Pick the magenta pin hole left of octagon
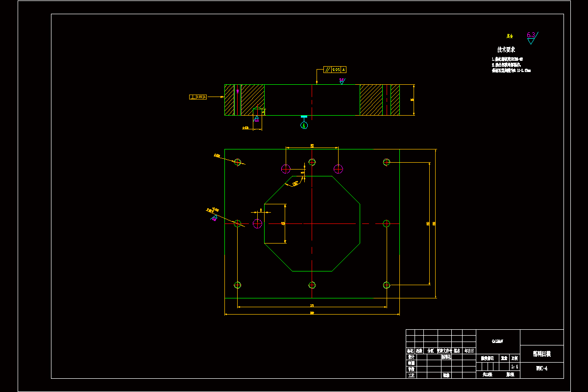 pos(258,223)
